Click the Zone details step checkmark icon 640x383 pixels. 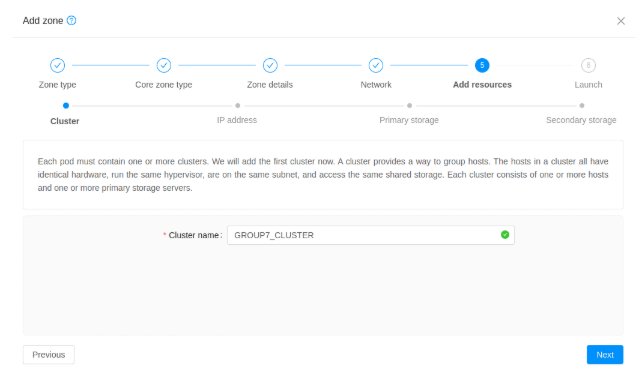[x=270, y=65]
